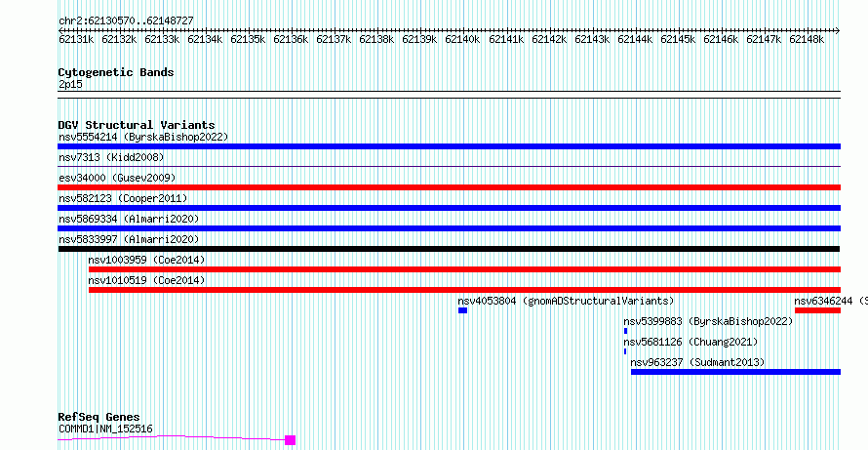The height and width of the screenshot is (450, 868).
Task: Click the 62132k ruler tick label
Action: 119,40
